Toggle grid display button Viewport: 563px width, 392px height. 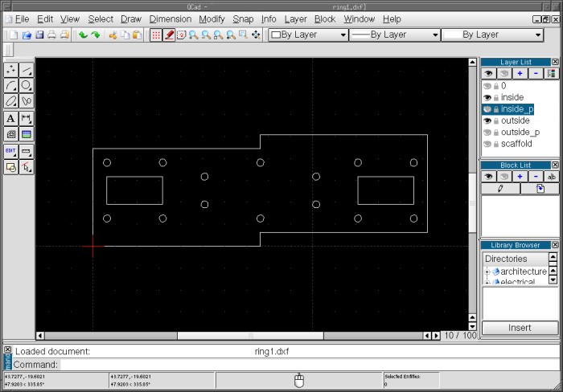click(156, 35)
